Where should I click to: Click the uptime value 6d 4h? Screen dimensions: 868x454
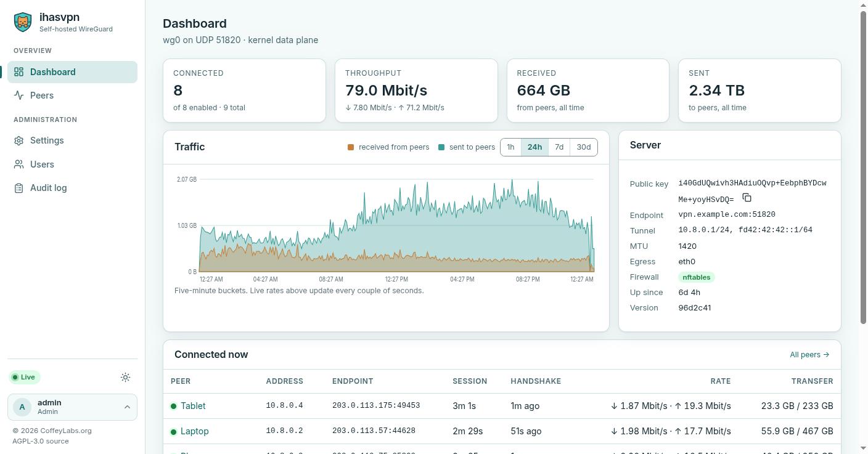point(689,292)
